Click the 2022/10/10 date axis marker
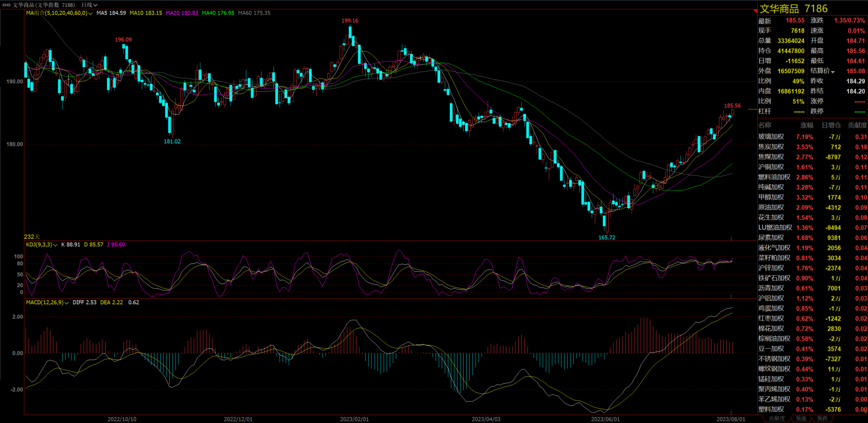The width and height of the screenshot is (868, 423). tap(122, 419)
